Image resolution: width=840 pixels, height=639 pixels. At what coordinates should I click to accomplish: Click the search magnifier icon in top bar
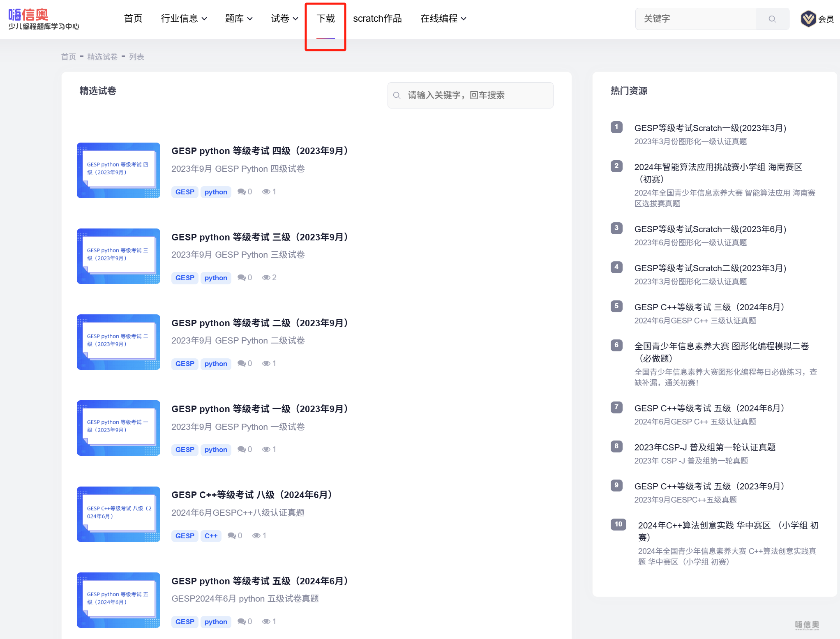(772, 19)
